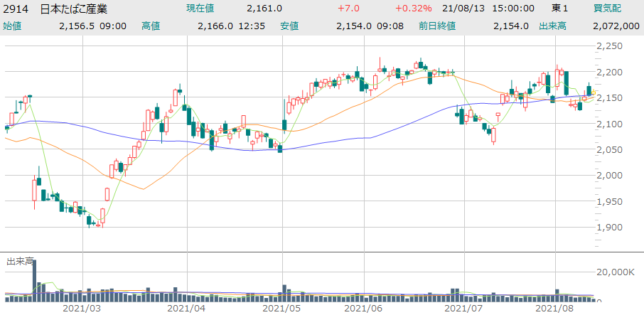Click the tallest volume bar in volume chart

(34, 279)
